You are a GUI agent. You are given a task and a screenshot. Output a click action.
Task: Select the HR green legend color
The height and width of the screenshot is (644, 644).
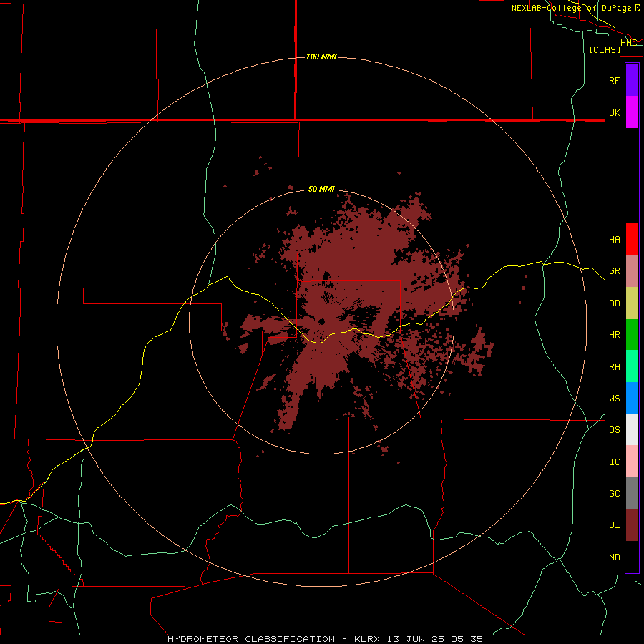[x=632, y=335]
